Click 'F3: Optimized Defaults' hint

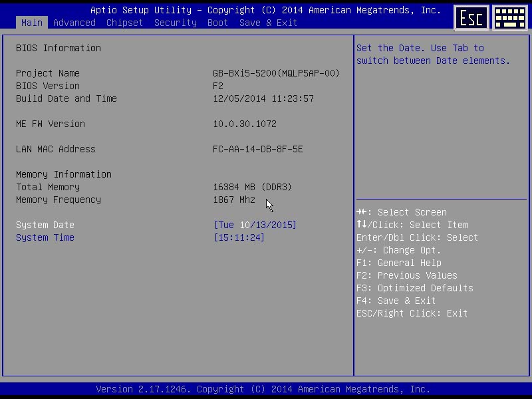(x=415, y=288)
